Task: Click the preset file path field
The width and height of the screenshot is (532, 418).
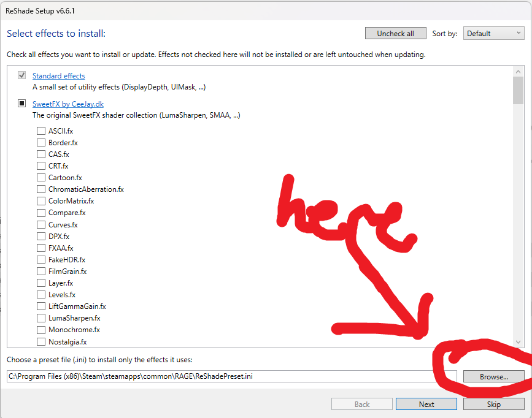Action: click(x=231, y=376)
